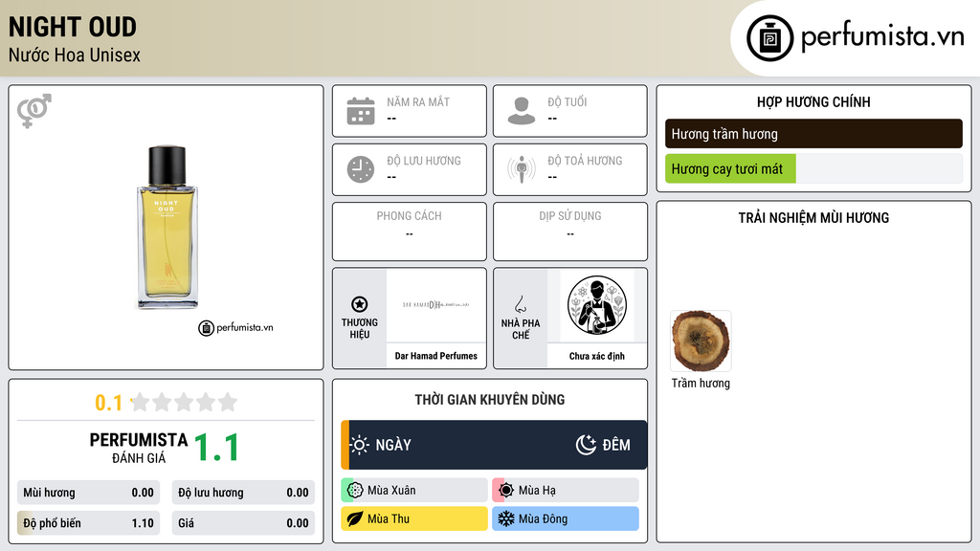The height and width of the screenshot is (551, 980).
Task: Click the Trải nghiệm mùi hương heading
Action: point(813,218)
